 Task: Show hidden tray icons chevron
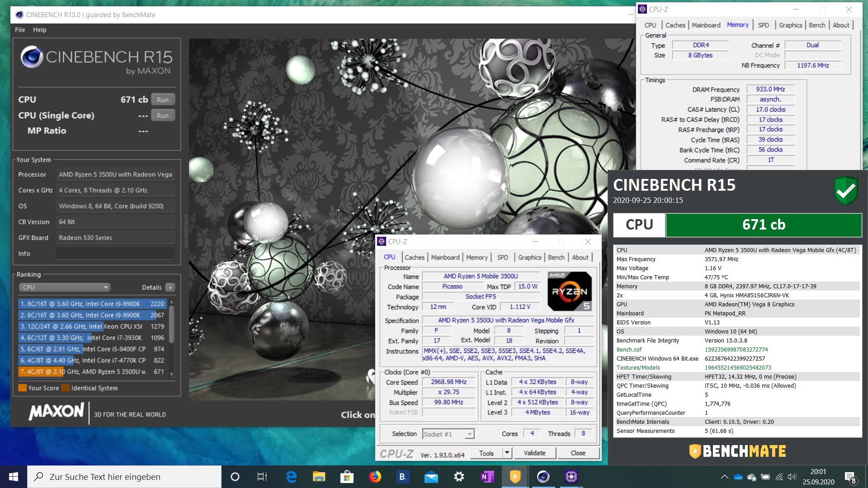(724, 477)
